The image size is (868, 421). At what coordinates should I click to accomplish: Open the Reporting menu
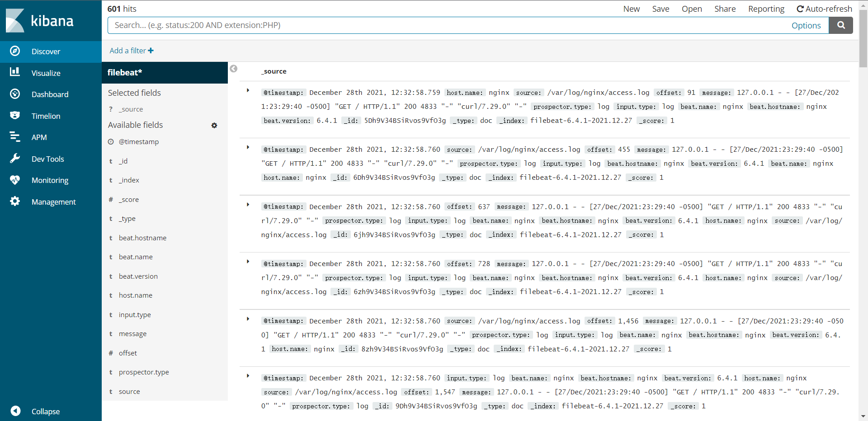tap(766, 9)
